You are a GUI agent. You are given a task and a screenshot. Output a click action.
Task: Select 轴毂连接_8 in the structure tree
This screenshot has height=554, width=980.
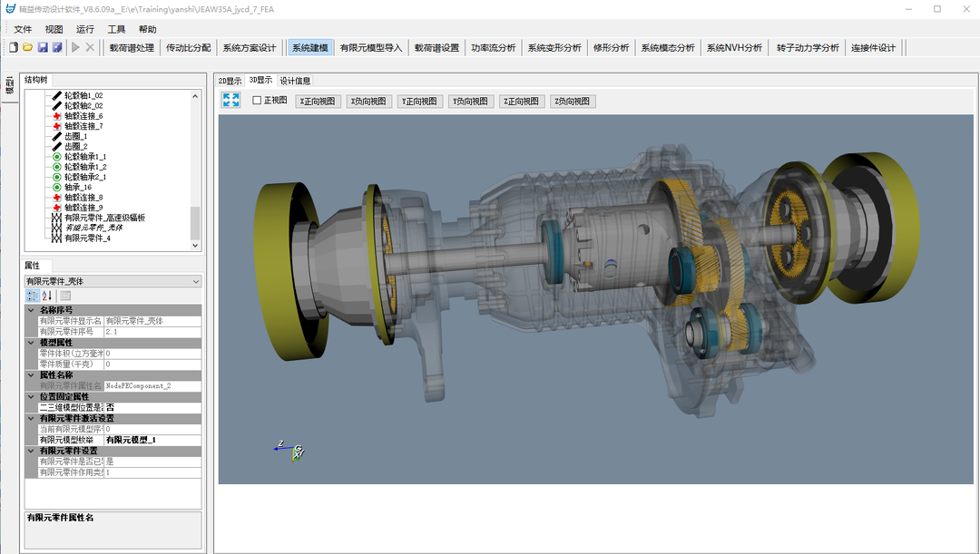click(x=83, y=197)
